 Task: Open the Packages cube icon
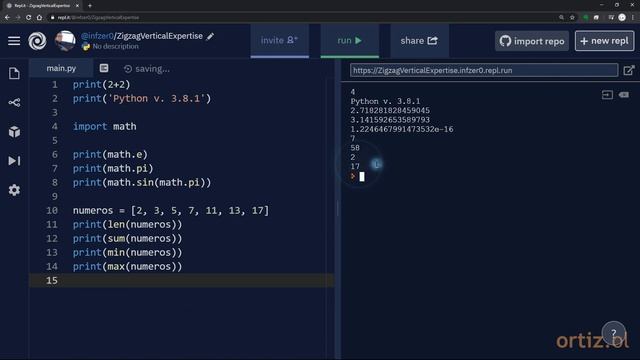(x=14, y=131)
